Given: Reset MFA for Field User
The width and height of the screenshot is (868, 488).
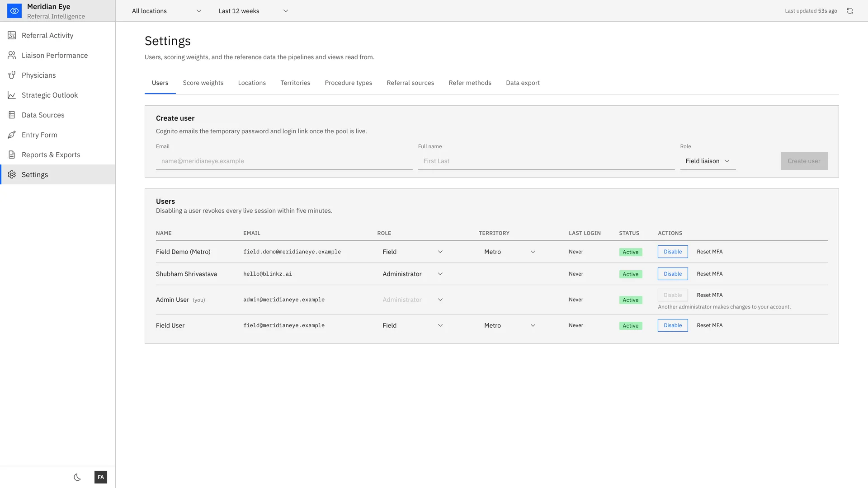Looking at the screenshot, I should pos(710,325).
